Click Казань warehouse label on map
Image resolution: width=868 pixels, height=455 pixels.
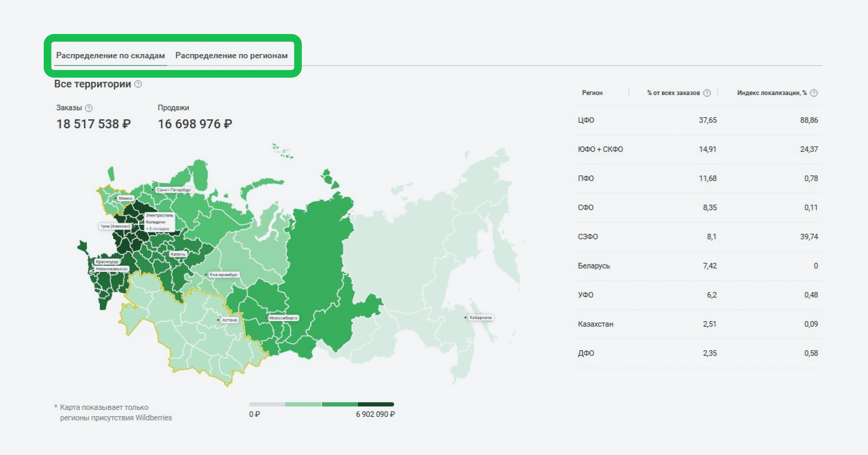[178, 254]
